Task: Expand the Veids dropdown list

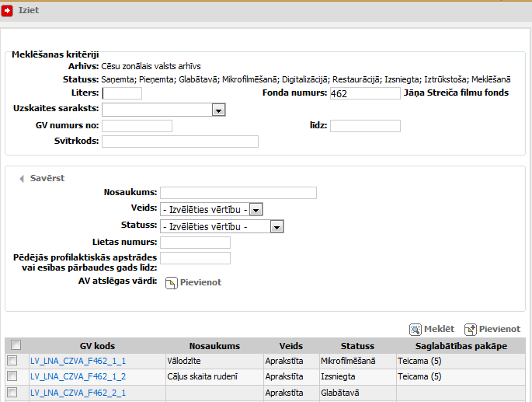Action: (256, 209)
